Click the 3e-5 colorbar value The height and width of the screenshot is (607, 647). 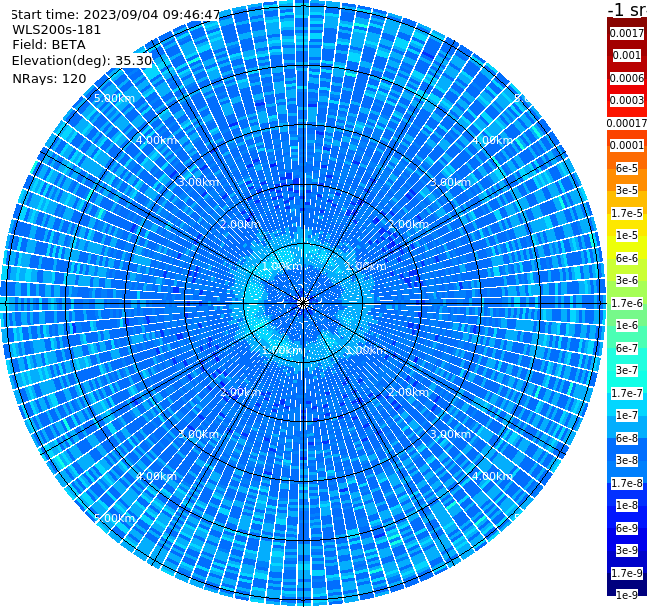tap(627, 190)
